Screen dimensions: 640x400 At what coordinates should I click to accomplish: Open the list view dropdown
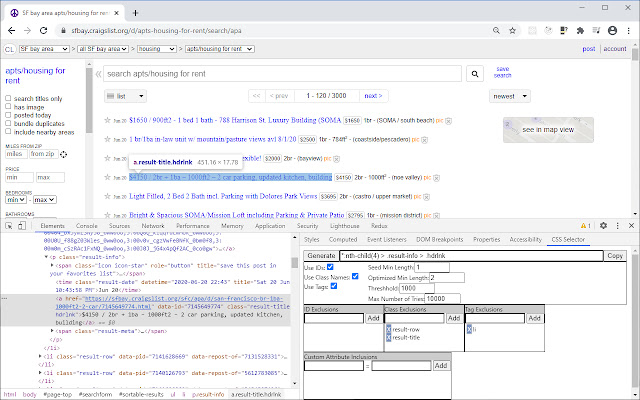point(125,96)
